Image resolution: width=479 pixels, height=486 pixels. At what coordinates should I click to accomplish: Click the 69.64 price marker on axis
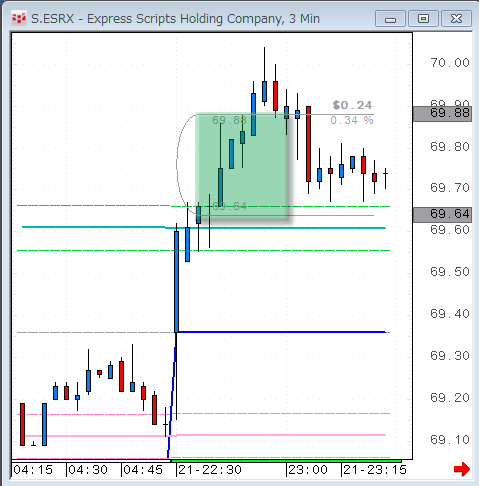442,214
